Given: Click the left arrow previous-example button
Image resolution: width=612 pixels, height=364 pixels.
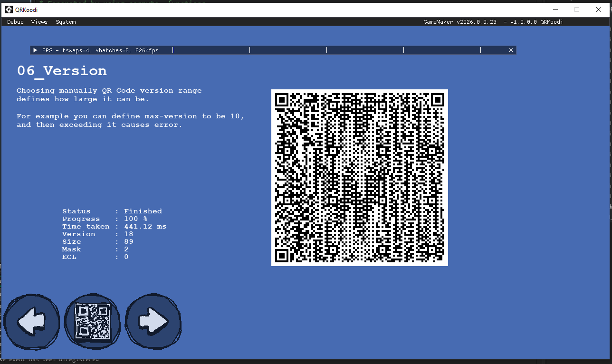Looking at the screenshot, I should [x=32, y=322].
